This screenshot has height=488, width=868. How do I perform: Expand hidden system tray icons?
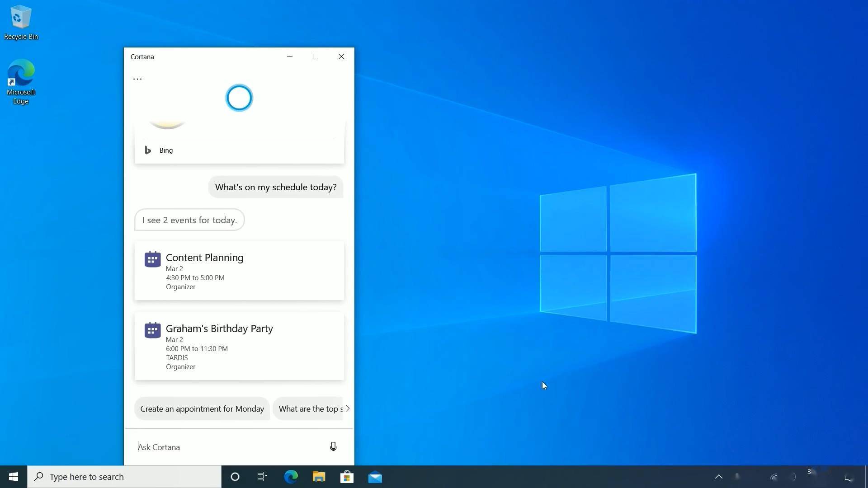click(718, 477)
